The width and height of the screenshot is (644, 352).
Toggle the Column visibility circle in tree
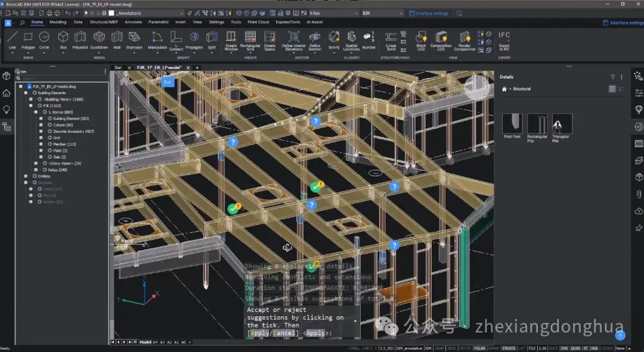click(49, 124)
